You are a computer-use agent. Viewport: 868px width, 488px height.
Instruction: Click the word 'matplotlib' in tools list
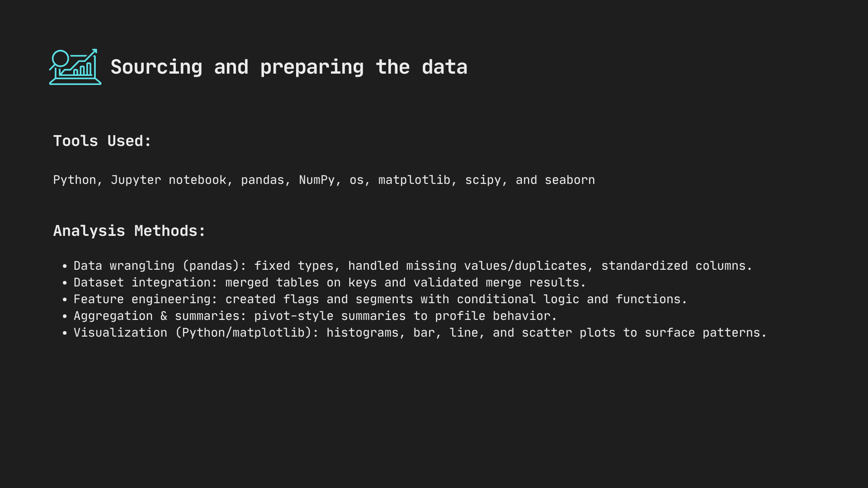tap(414, 180)
